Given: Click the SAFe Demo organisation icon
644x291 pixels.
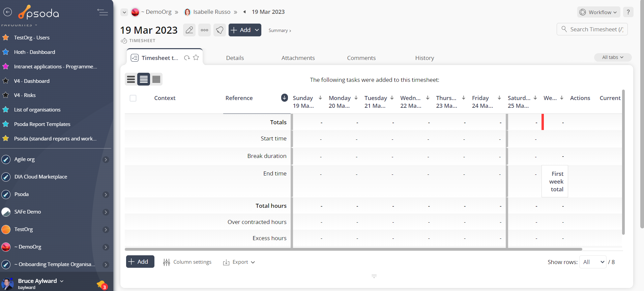Looking at the screenshot, I should (6, 212).
